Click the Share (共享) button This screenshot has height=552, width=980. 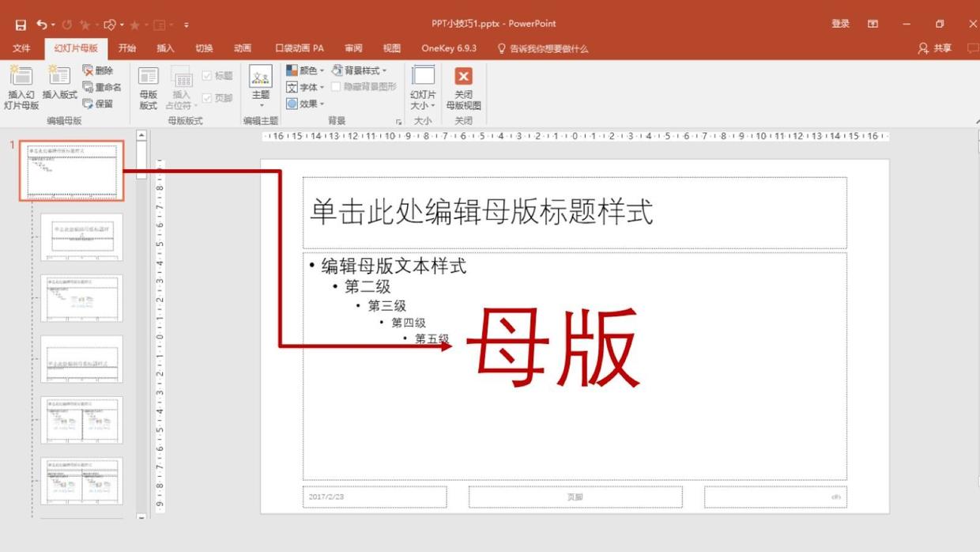point(935,48)
